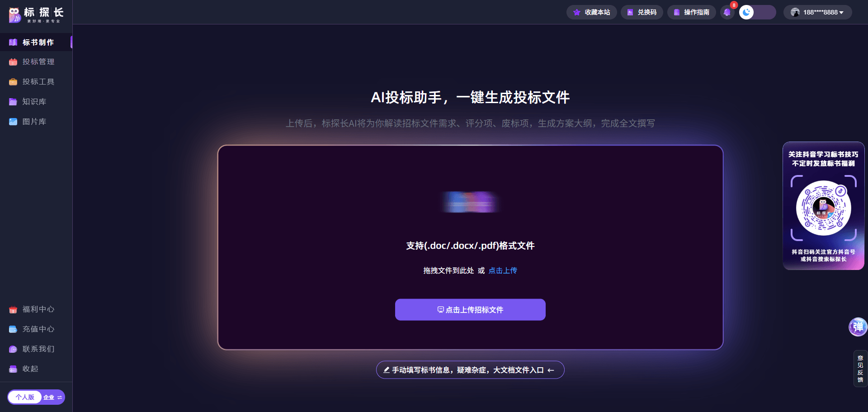
Task: Open the 充值中心 wallet icon
Action: coord(13,329)
